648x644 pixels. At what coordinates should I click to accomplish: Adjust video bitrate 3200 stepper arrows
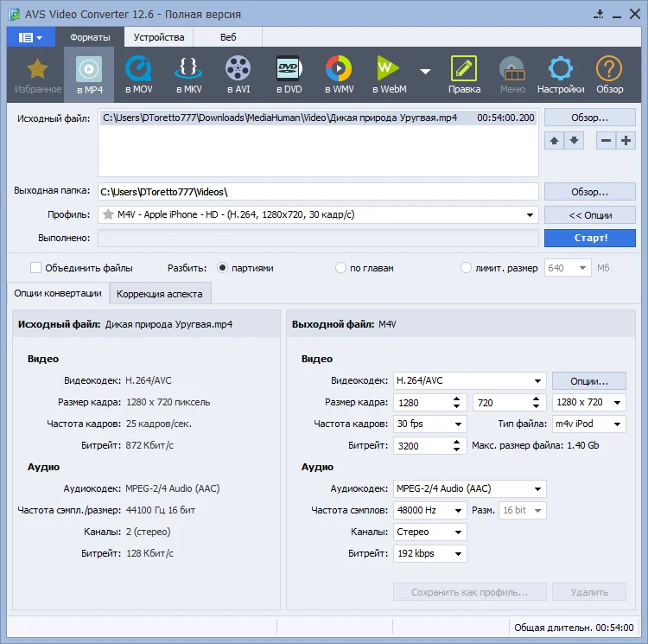(457, 445)
